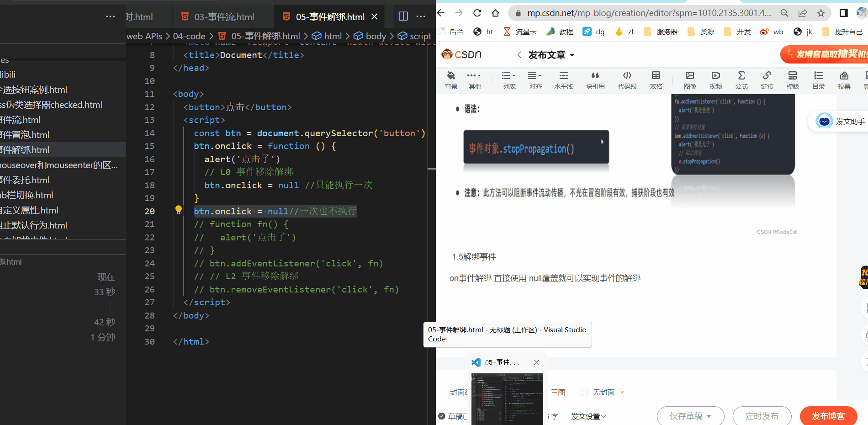The height and width of the screenshot is (425, 868).
Task: Open the 列表 list dropdown in CSDN toolbar
Action: 509,80
